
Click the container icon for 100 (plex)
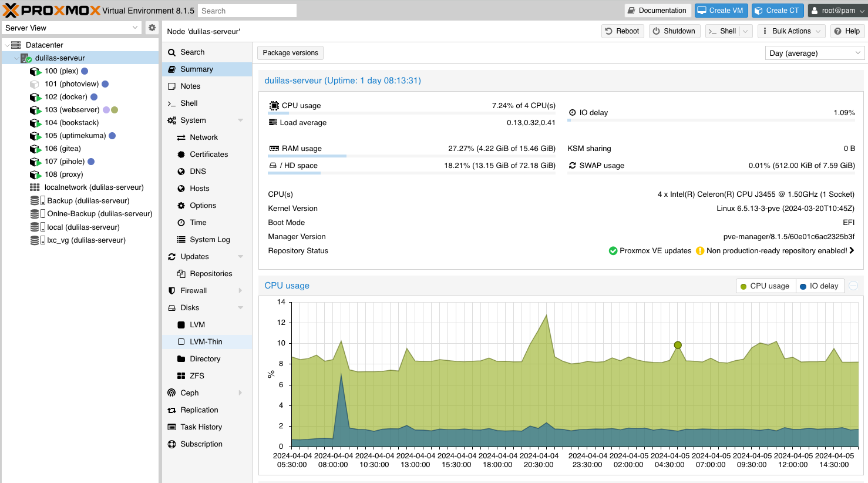[35, 71]
